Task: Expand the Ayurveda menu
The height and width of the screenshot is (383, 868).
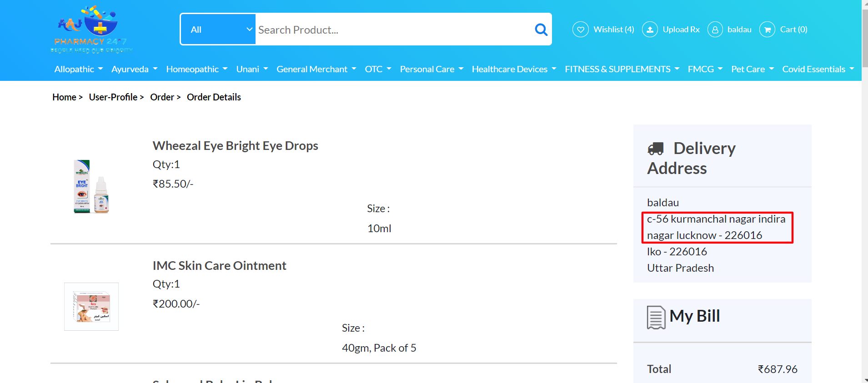Action: tap(135, 69)
